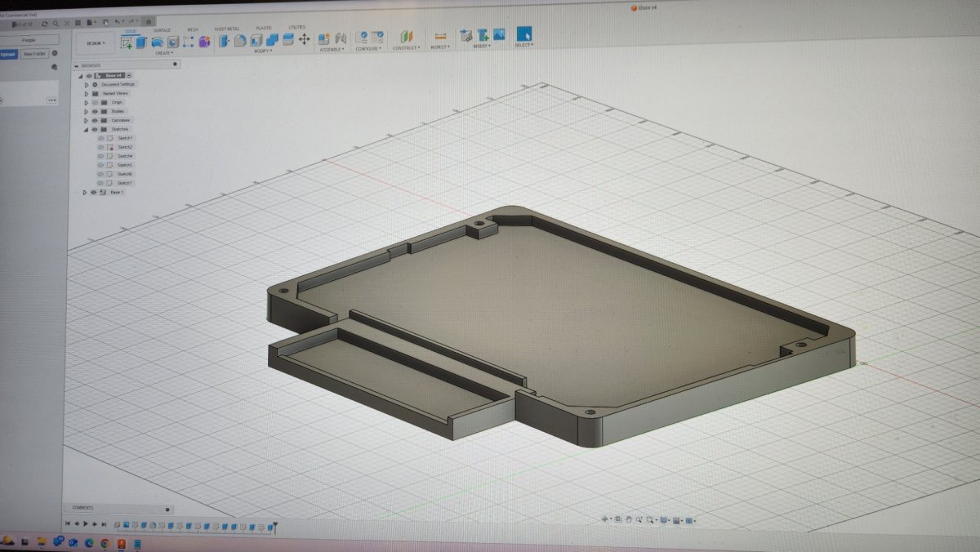Show Sketch7 with its eye icon

[101, 183]
